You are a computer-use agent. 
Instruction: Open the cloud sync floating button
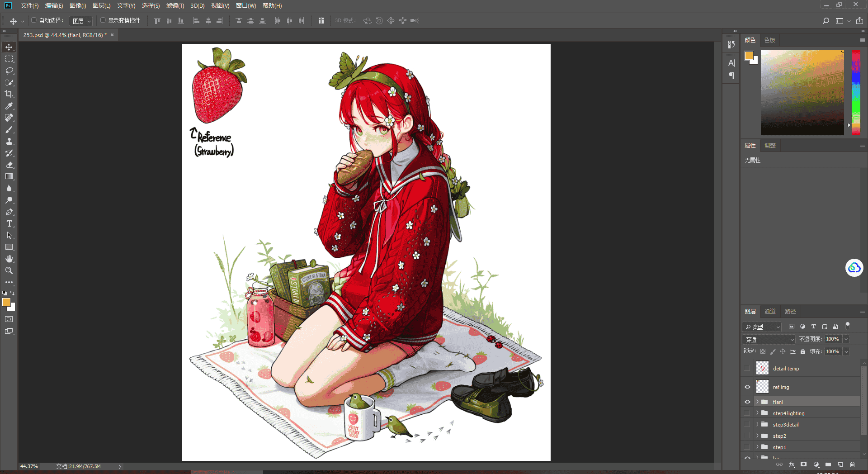[x=854, y=268]
